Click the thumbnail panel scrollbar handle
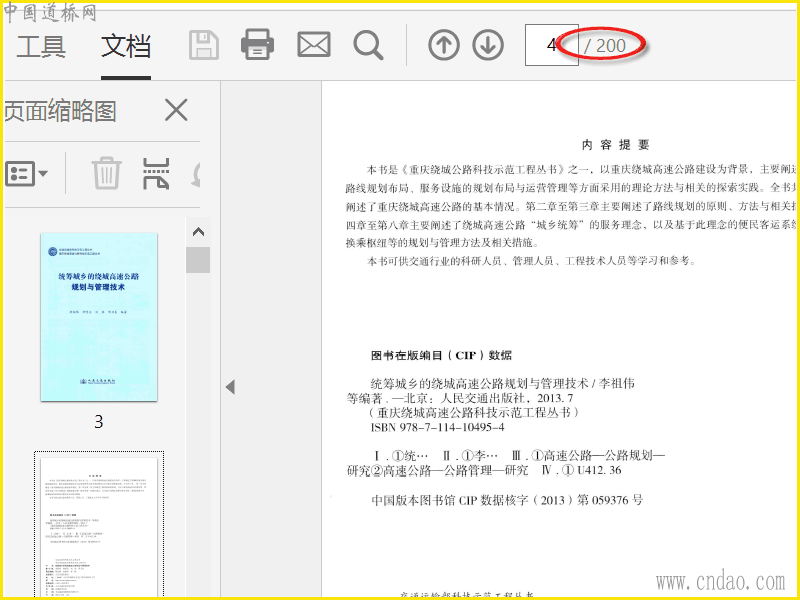 pos(198,260)
